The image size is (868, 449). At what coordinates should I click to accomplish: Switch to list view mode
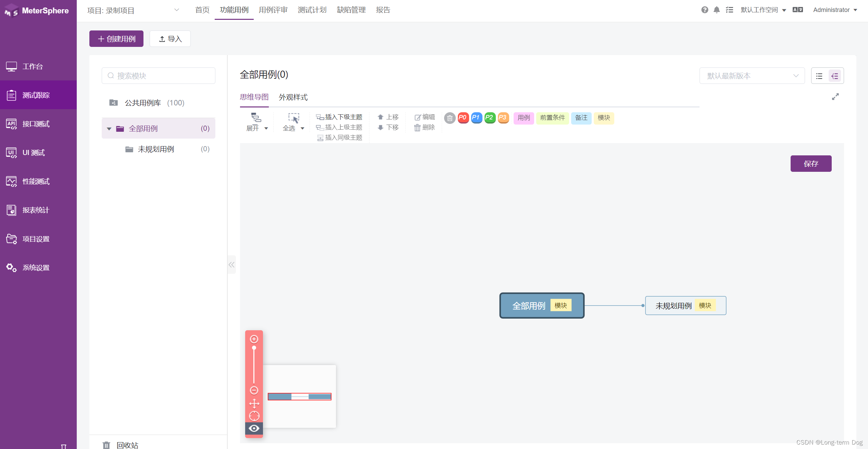[x=819, y=76]
